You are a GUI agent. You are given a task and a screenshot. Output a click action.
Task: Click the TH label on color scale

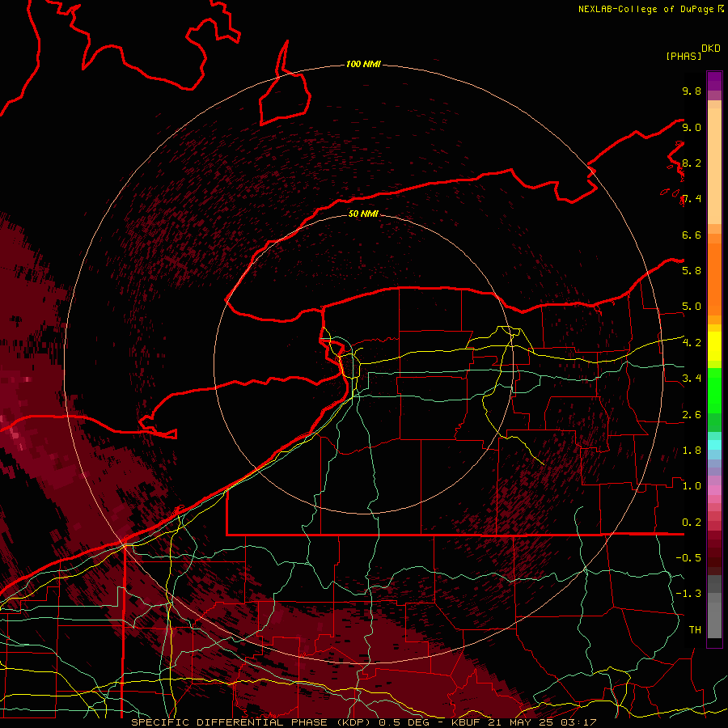[x=695, y=629]
